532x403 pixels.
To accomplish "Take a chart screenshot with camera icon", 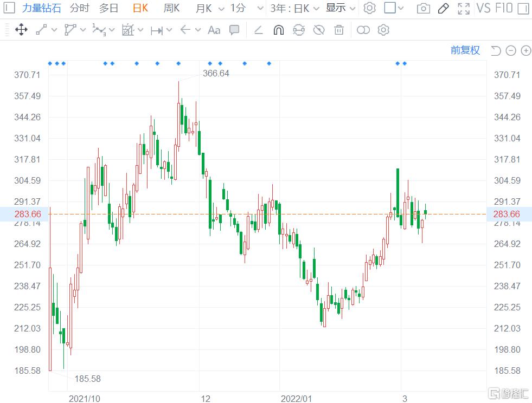I will click(x=424, y=8).
